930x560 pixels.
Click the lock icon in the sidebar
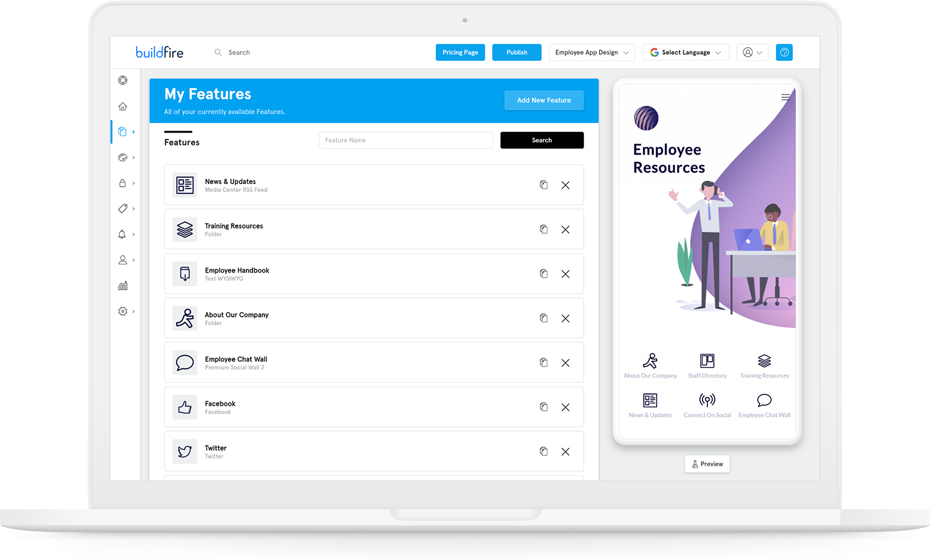(123, 183)
